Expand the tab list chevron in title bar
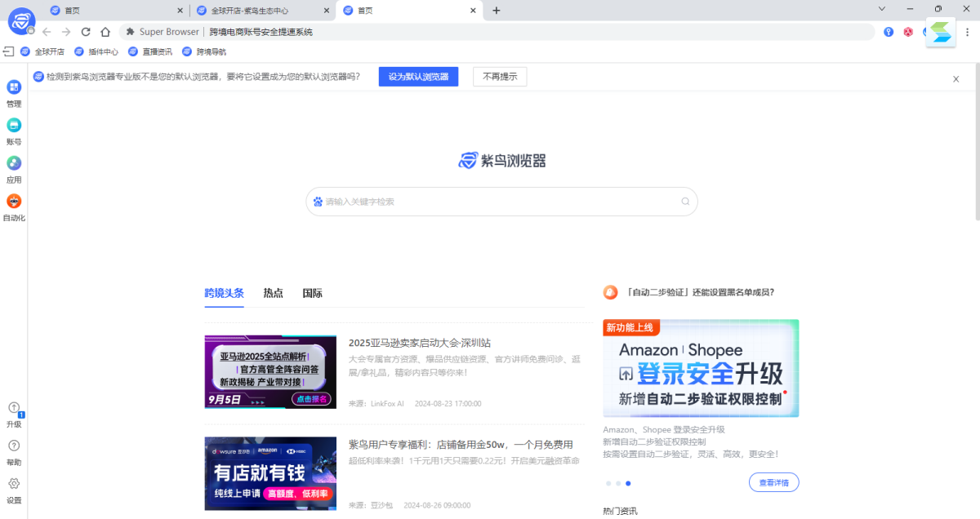The image size is (980, 519). coord(882,9)
